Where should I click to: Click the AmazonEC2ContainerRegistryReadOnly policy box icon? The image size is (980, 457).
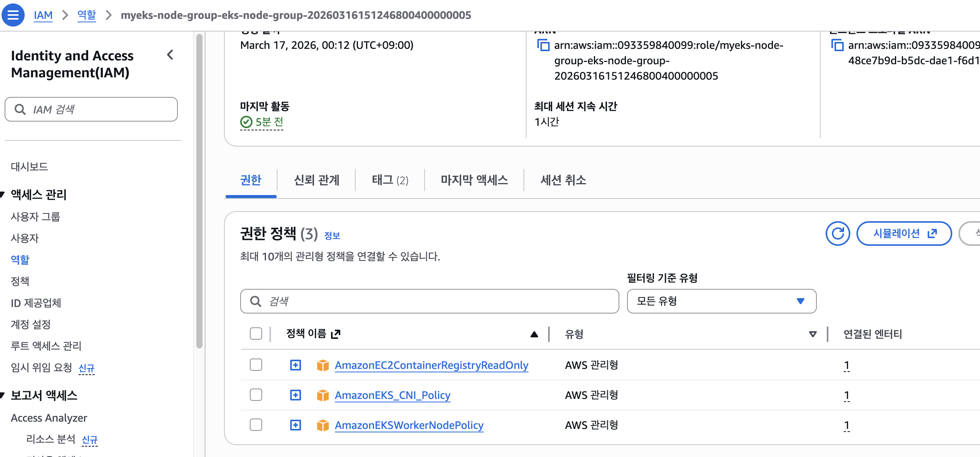(x=323, y=365)
